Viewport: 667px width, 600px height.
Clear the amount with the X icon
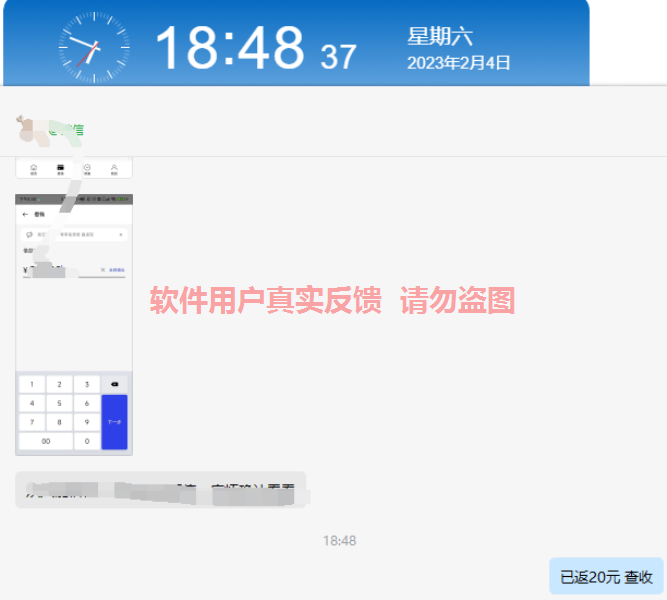point(102,270)
